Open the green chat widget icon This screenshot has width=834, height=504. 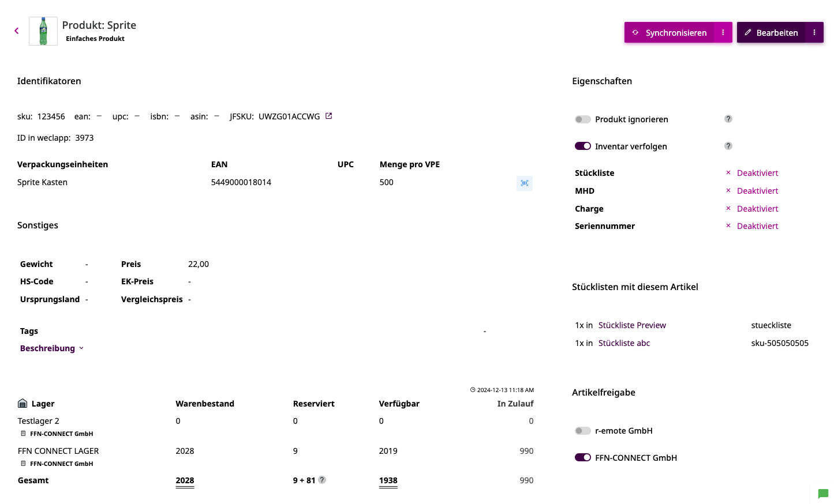tap(823, 494)
